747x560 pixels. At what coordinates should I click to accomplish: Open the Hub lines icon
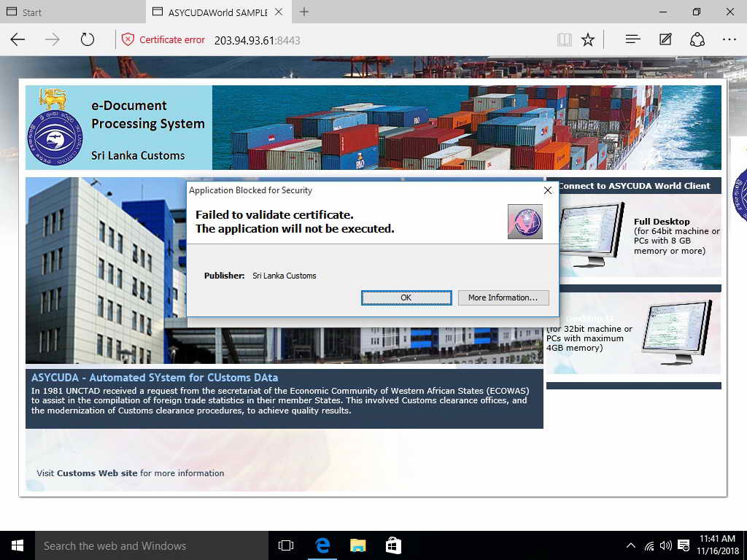pyautogui.click(x=632, y=39)
